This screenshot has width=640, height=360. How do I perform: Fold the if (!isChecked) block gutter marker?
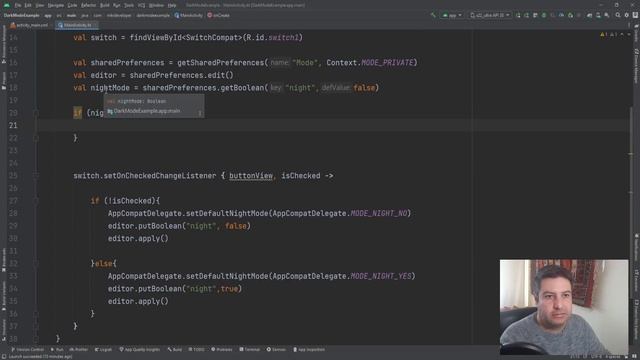[36, 201]
